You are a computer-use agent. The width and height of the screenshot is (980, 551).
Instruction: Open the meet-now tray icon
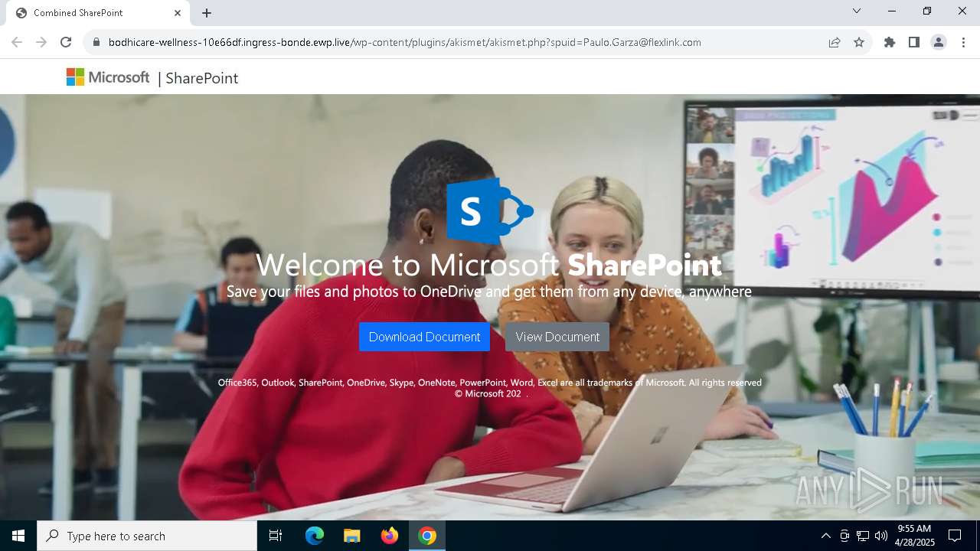[844, 536]
